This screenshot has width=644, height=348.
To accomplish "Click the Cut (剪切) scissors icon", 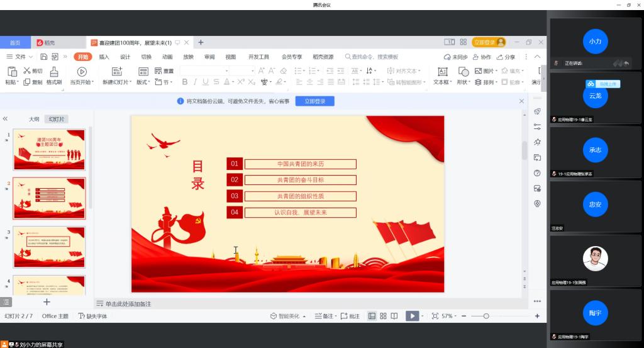I will click(x=28, y=71).
